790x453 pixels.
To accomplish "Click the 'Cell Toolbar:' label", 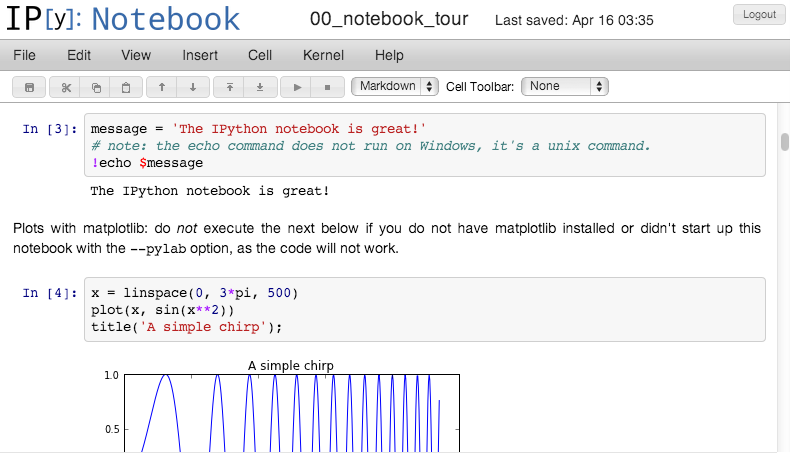I will tap(480, 87).
